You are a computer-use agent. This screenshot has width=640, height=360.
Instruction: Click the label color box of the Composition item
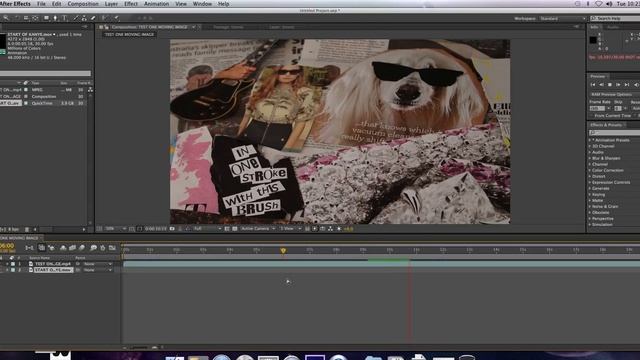click(26, 97)
